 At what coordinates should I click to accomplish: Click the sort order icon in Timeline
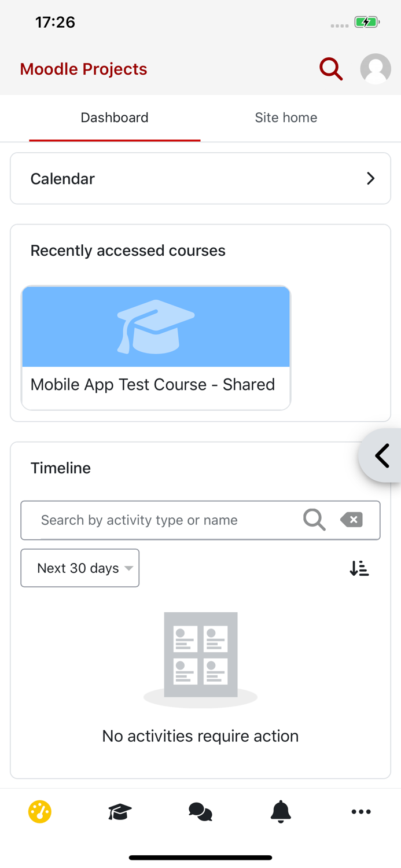(359, 568)
